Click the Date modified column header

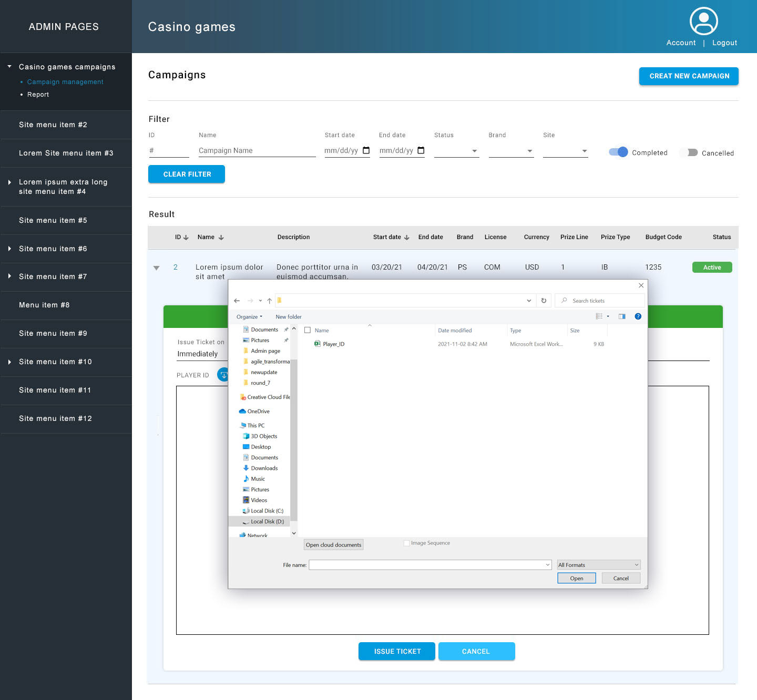coord(455,330)
